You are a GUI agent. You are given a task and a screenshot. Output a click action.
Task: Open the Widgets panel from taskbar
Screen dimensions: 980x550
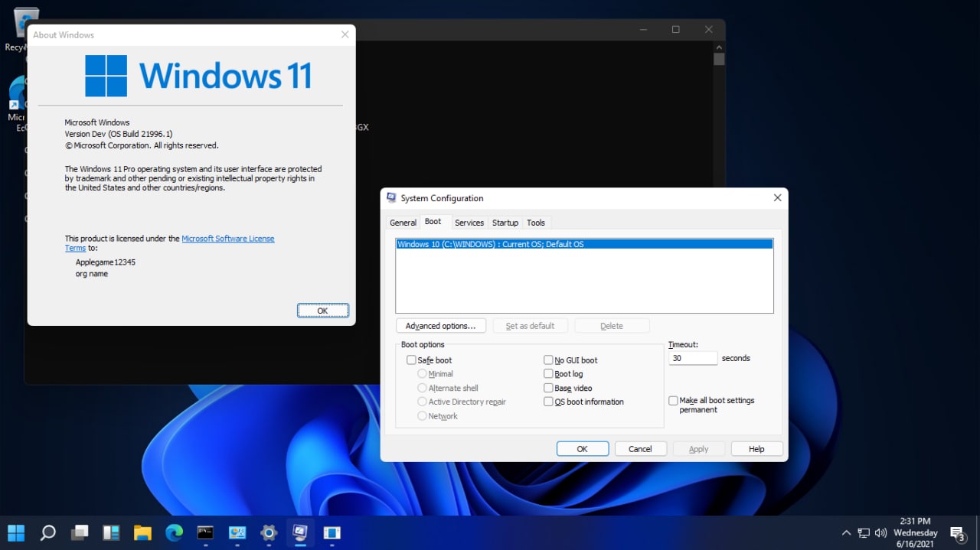[111, 532]
